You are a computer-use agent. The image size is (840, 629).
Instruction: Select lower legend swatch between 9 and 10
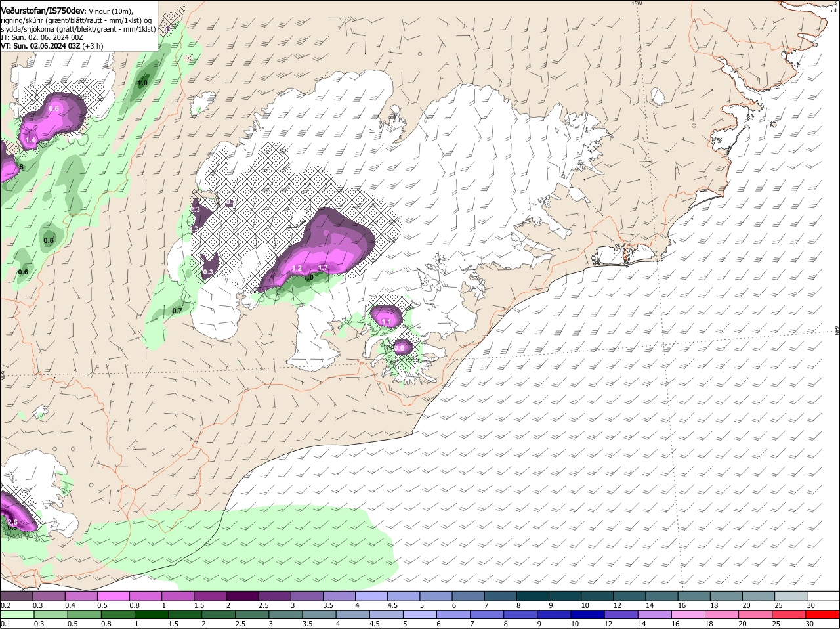click(x=555, y=615)
